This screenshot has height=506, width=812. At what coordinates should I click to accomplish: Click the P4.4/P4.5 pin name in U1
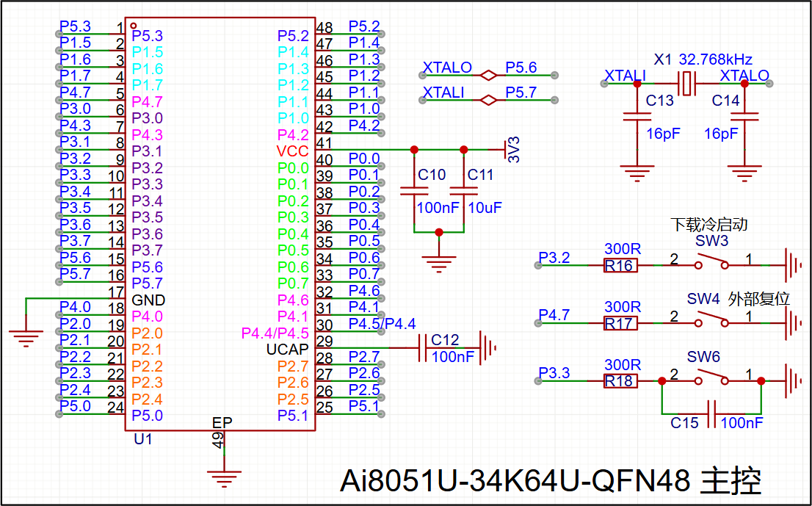tap(275, 333)
